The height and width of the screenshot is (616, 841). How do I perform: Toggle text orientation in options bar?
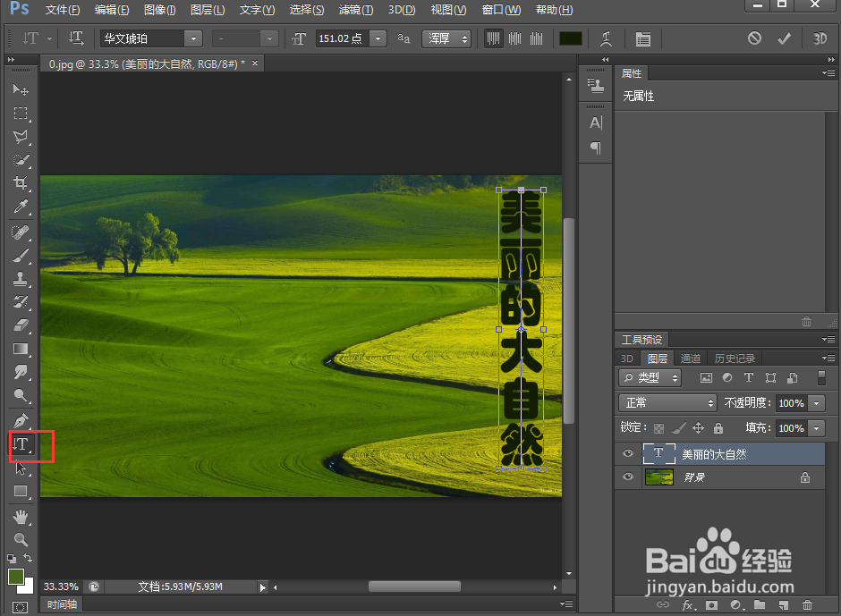pos(76,38)
